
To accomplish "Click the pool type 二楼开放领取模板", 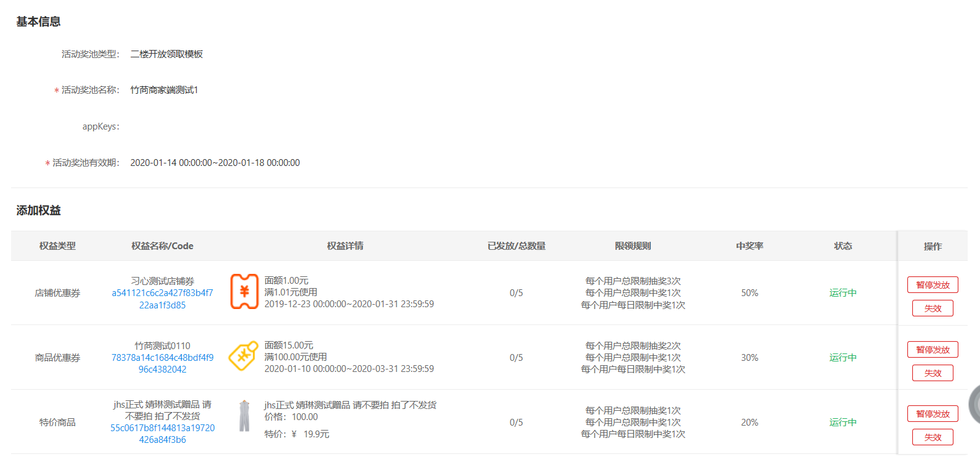I will point(166,54).
